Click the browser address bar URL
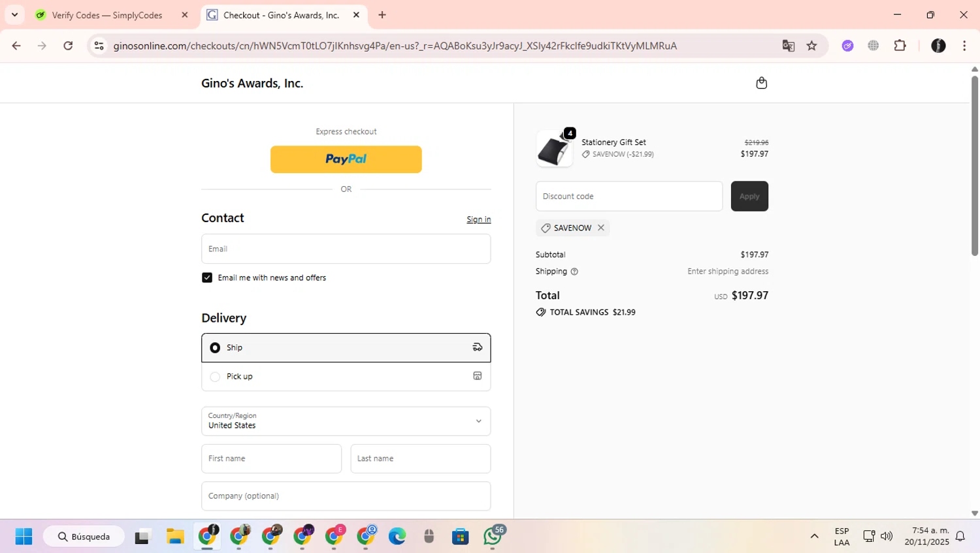 click(395, 46)
